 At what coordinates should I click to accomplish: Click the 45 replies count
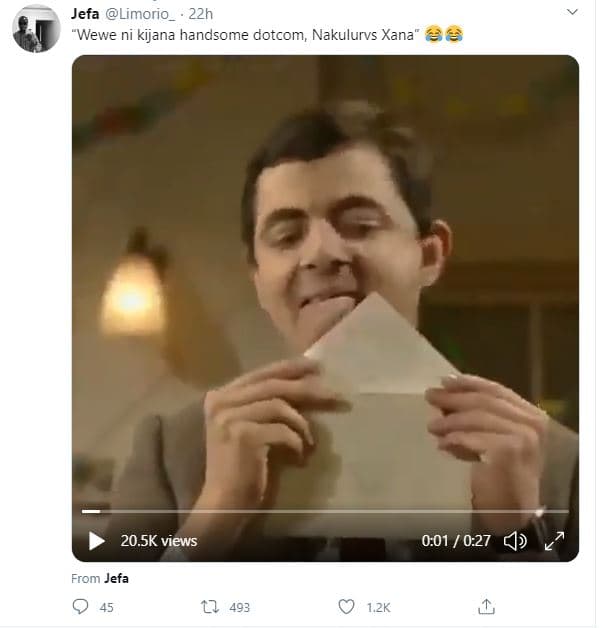point(106,607)
